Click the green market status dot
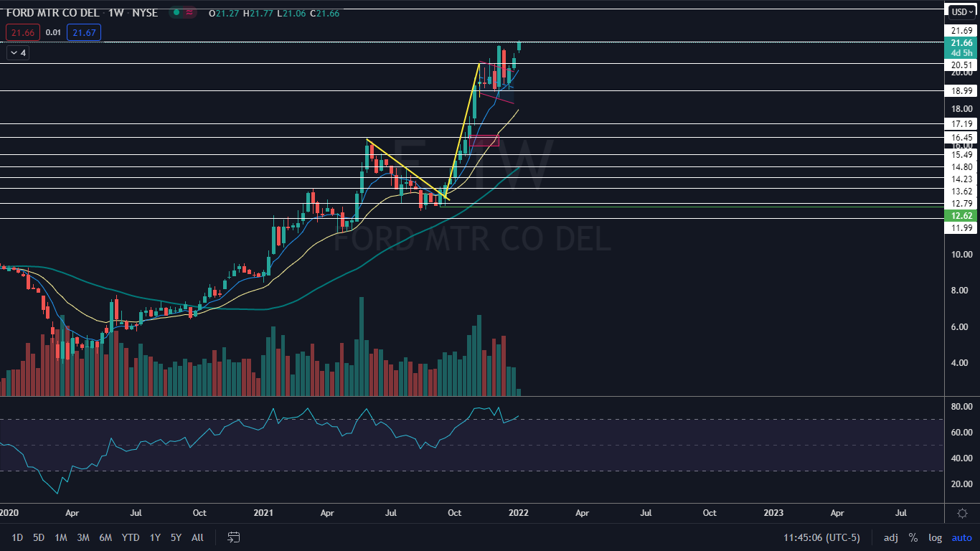Image resolution: width=980 pixels, height=551 pixels. [x=175, y=13]
